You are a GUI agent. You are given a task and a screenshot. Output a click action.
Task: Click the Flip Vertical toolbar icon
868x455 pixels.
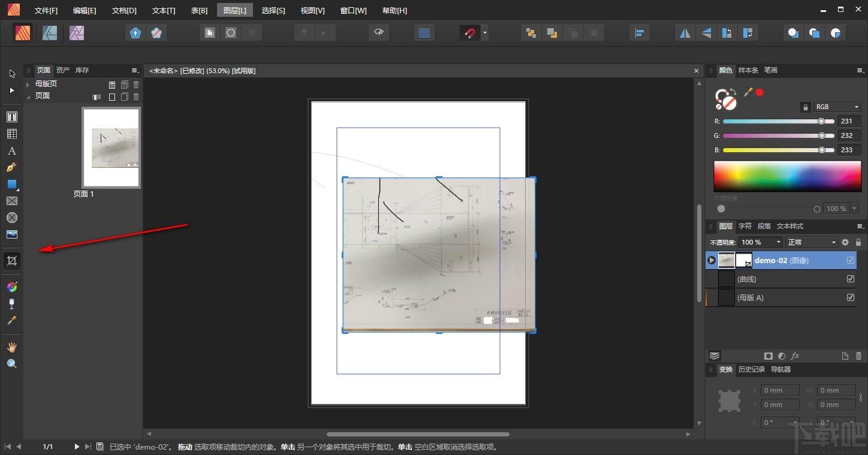pyautogui.click(x=706, y=33)
